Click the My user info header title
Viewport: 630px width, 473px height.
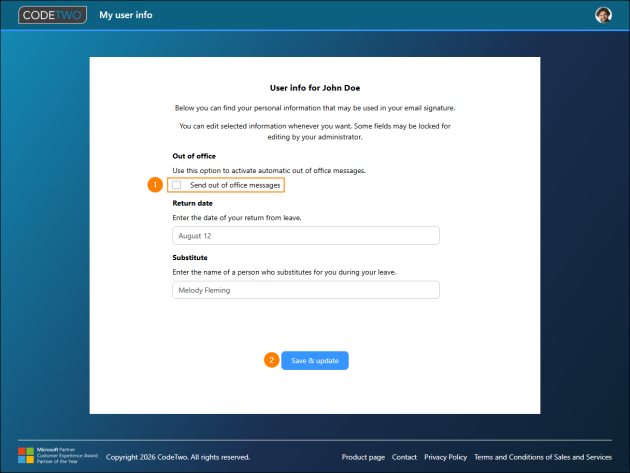coord(126,15)
